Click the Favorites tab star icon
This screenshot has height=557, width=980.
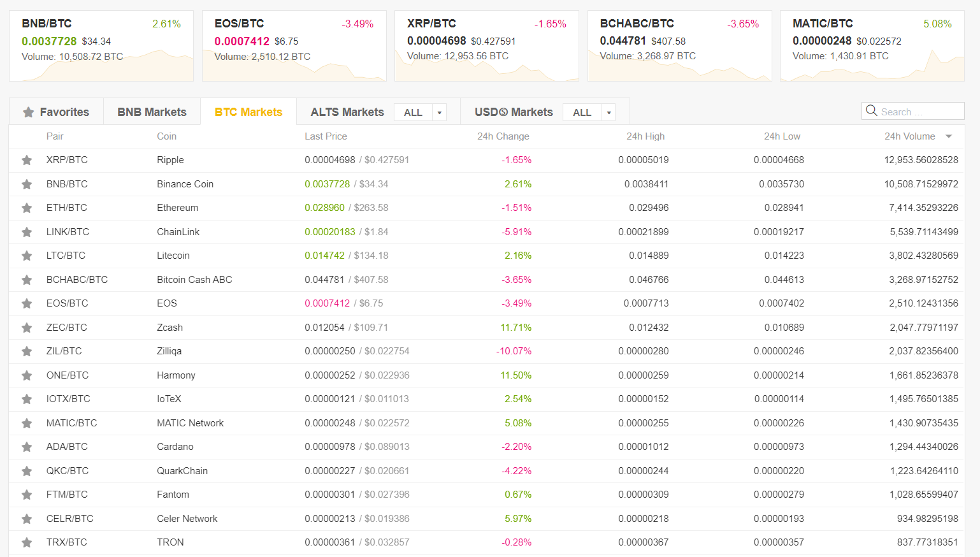click(28, 112)
